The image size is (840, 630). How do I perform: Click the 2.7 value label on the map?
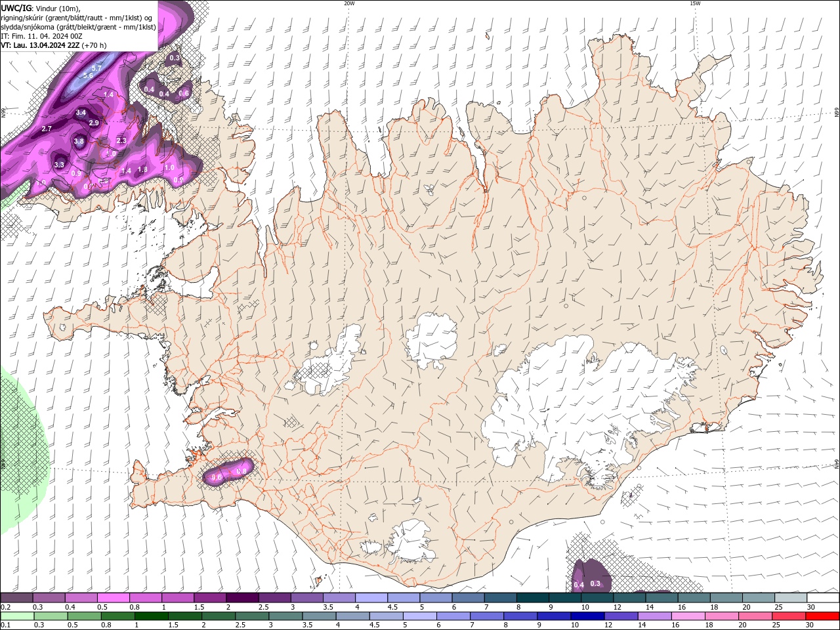(x=47, y=129)
